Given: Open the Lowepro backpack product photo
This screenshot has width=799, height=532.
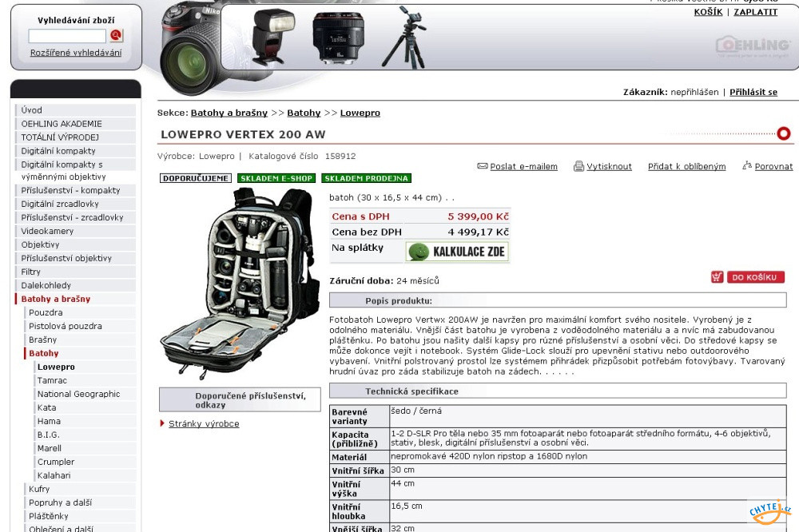Looking at the screenshot, I should (x=240, y=284).
